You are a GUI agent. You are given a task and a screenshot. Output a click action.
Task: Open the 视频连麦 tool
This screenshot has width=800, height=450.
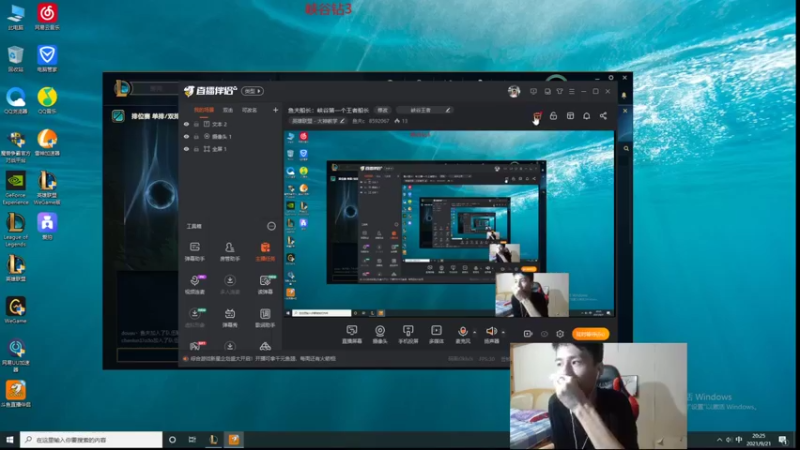[194, 285]
